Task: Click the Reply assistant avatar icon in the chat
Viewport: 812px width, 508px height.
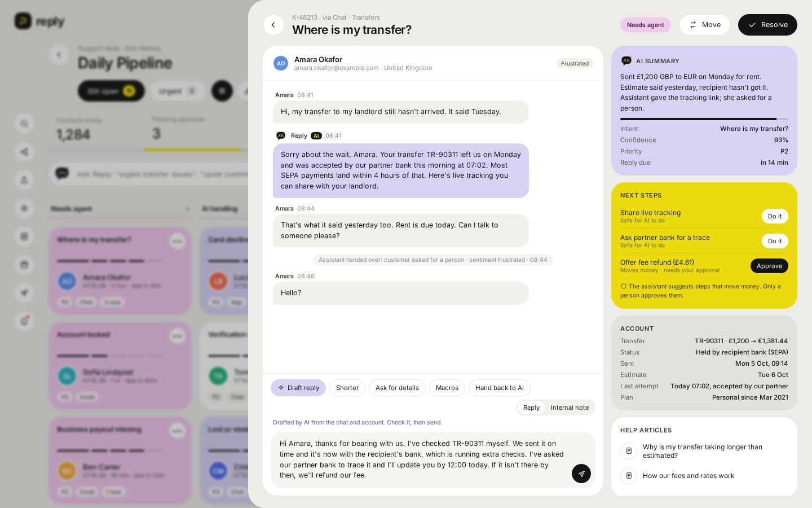Action: 281,135
